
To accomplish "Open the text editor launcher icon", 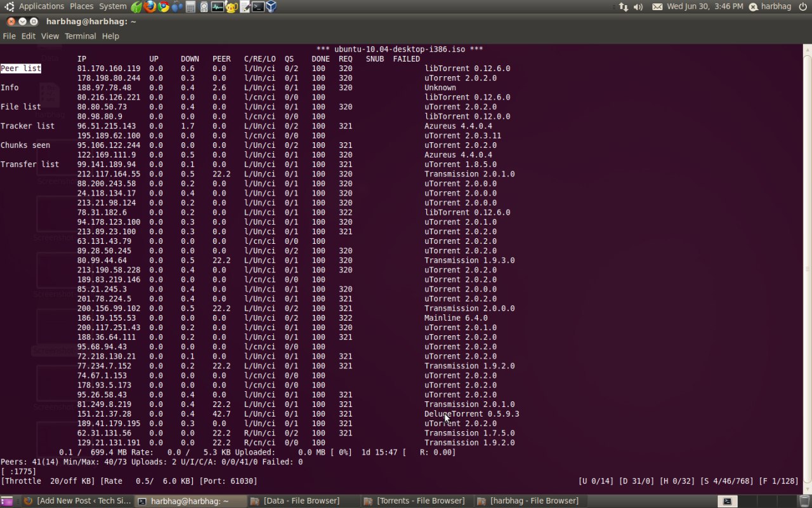I will pyautogui.click(x=244, y=7).
